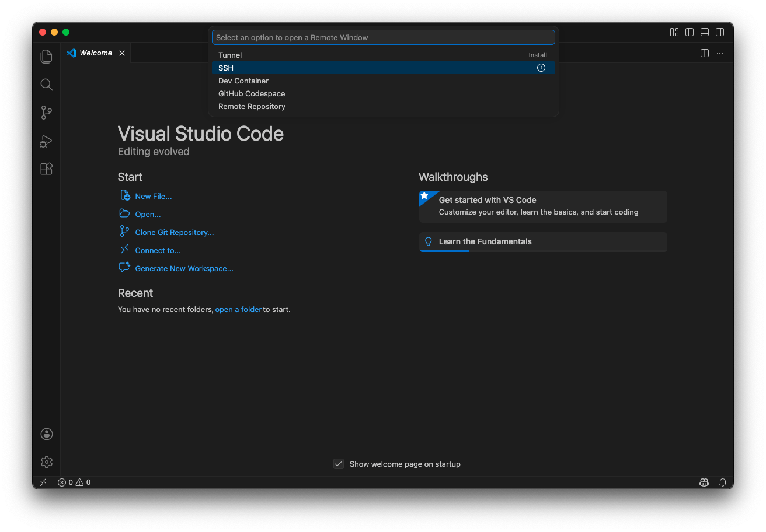Open the Explorer view in activity bar
The image size is (766, 532).
tap(47, 57)
